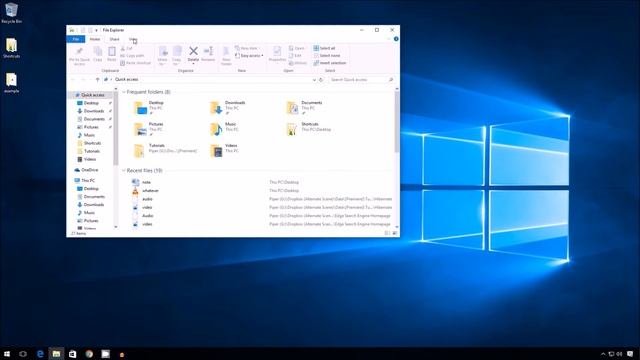Click Pin to Quick access ribbon button
This screenshot has height=360, width=640.
[x=79, y=56]
